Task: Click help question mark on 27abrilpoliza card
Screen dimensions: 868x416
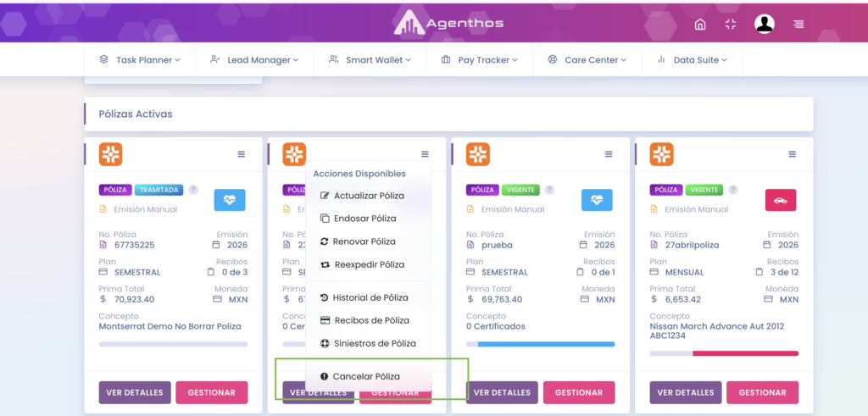Action: [x=733, y=190]
